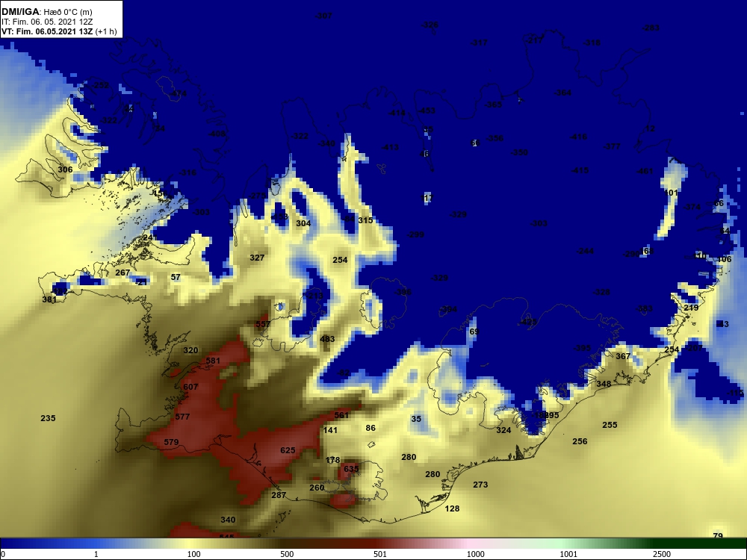This screenshot has height=560, width=747.
Task: Click the 320 value
Action: click(x=190, y=350)
